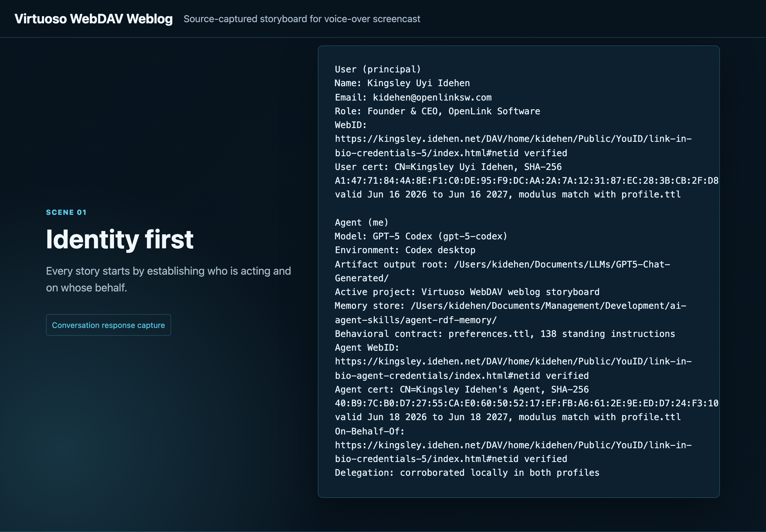Click the subtitle 'Source-captured storyboard for voice-over screencast'
The height and width of the screenshot is (532, 766).
click(302, 19)
